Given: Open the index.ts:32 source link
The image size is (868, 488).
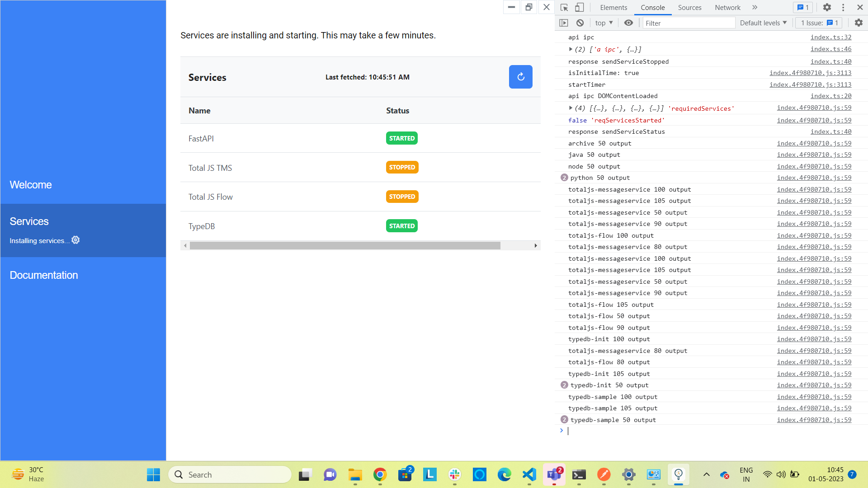Looking at the screenshot, I should click(x=830, y=37).
